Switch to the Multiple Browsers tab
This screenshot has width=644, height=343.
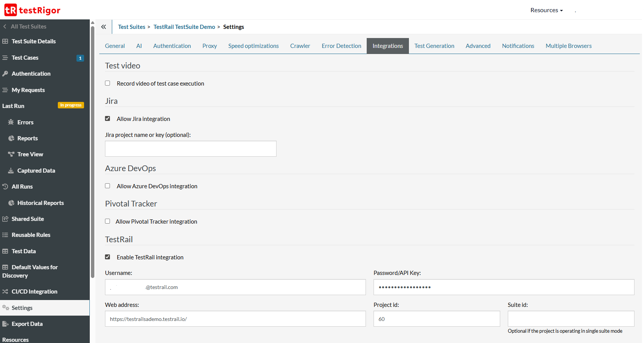tap(569, 46)
